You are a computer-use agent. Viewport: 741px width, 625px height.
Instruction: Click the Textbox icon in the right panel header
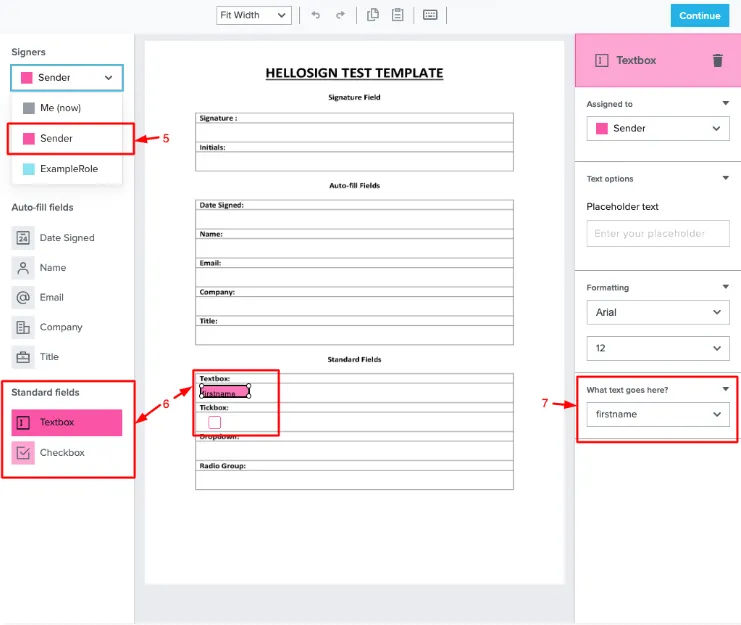point(602,60)
